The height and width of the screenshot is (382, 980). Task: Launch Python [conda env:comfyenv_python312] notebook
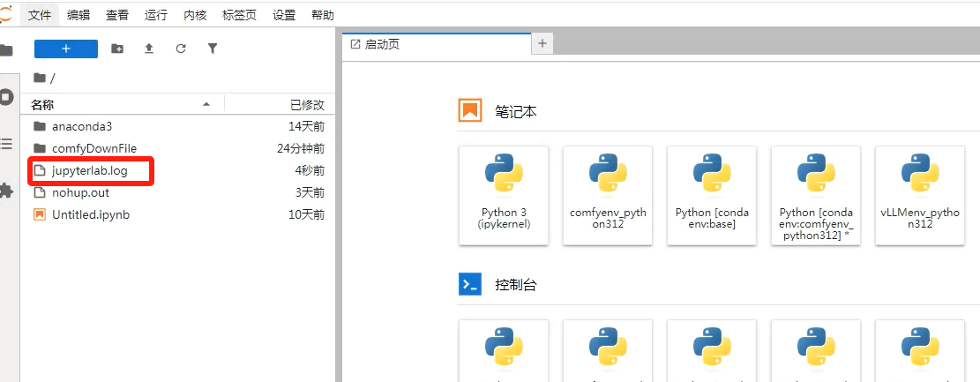click(x=816, y=196)
